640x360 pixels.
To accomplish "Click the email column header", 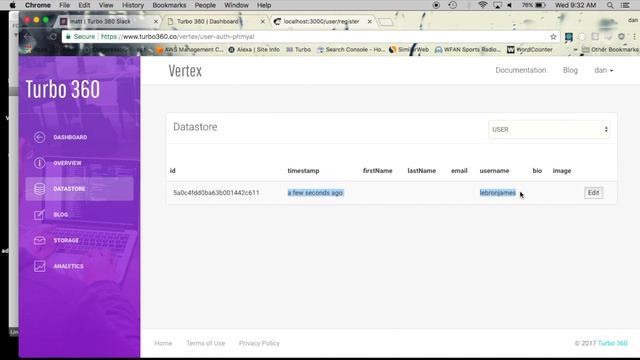I will [x=459, y=171].
